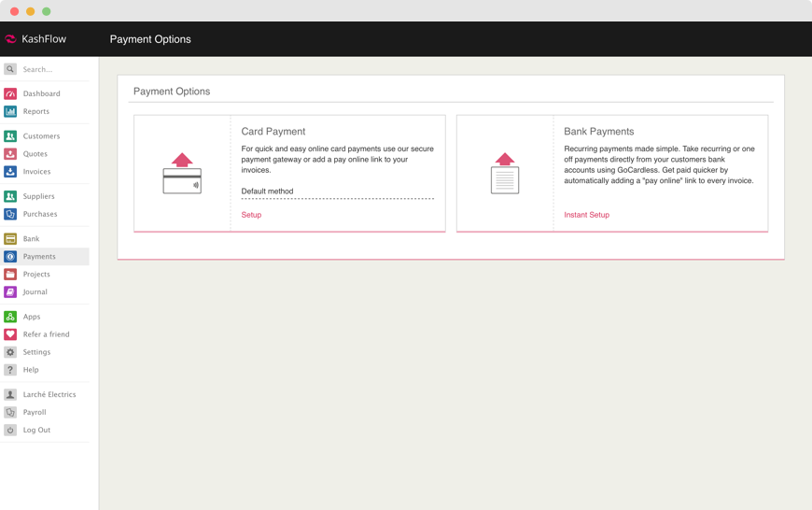Click the Quotes sidebar icon
The height and width of the screenshot is (510, 812).
(10, 154)
